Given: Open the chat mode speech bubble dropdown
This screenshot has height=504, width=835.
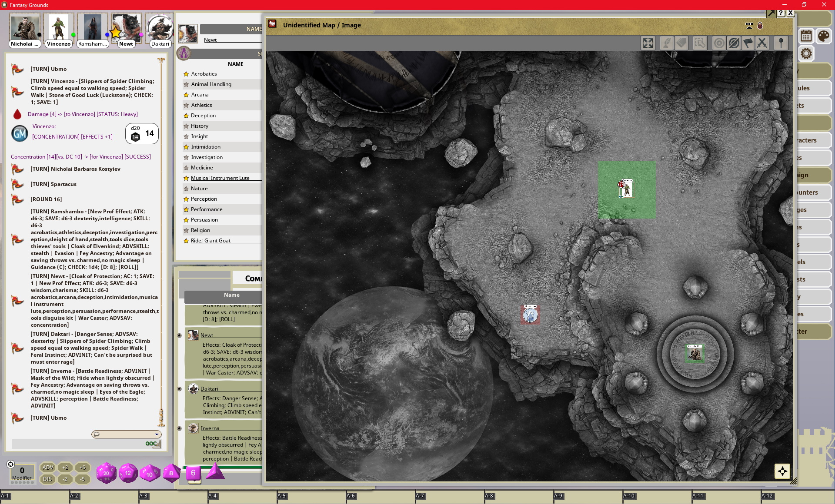Looking at the screenshot, I should point(126,434).
